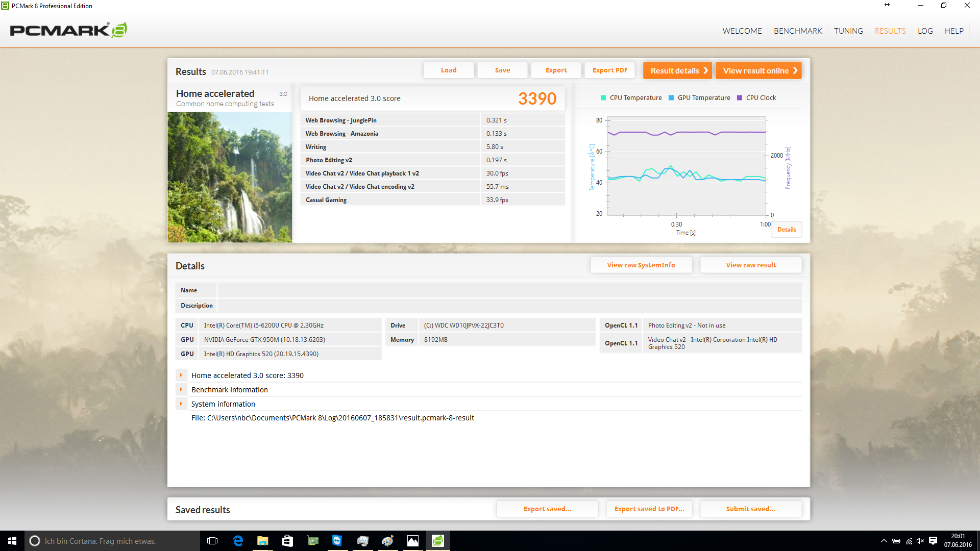Click the PCMark 8 logo

(68, 30)
